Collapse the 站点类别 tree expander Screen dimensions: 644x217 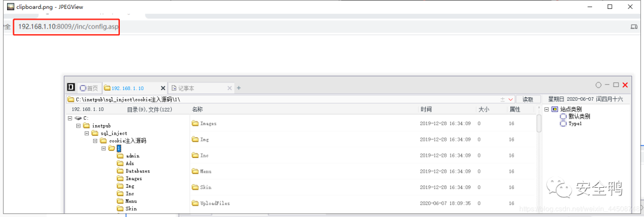point(547,109)
